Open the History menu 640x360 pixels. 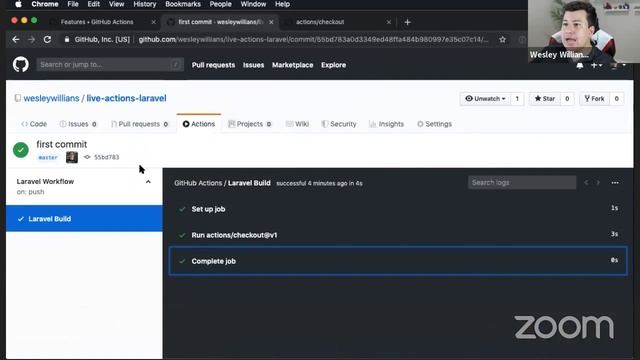[x=145, y=4]
